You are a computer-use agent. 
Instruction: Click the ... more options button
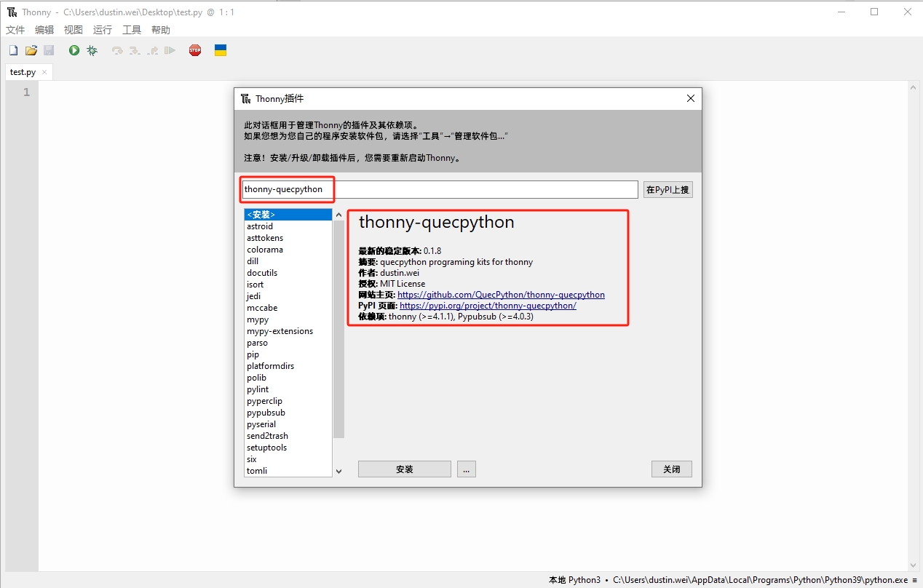point(467,469)
